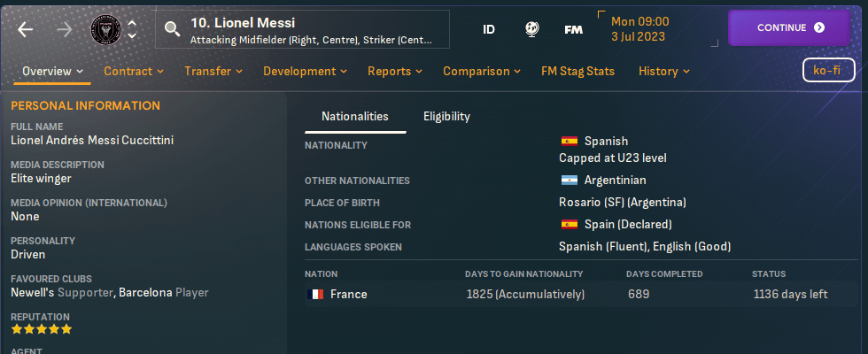
Task: Click the FM logo icon
Action: (x=573, y=29)
